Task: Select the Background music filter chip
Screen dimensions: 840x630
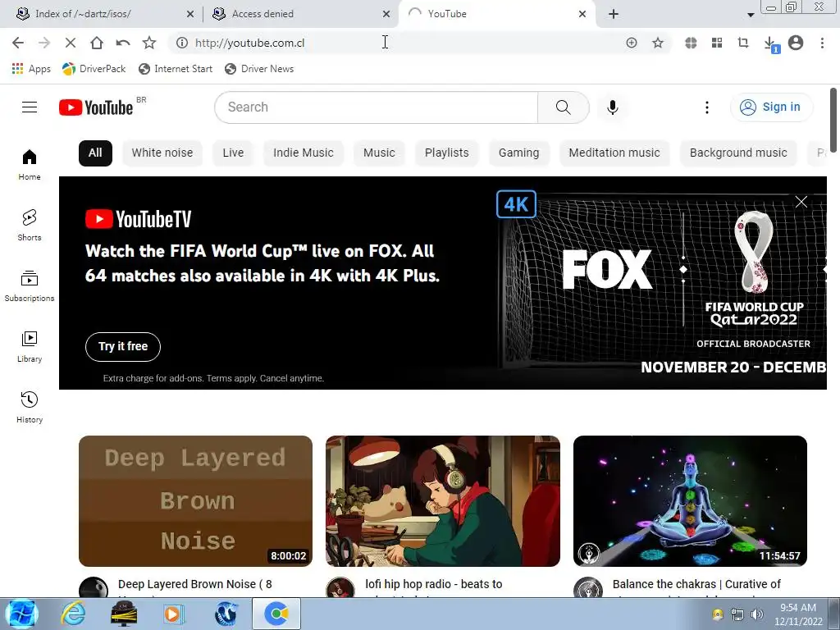Action: tap(738, 153)
